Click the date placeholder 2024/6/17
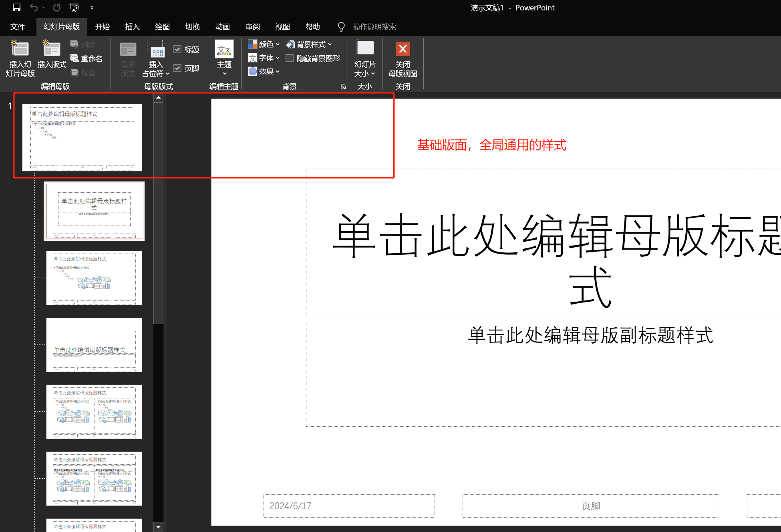This screenshot has width=781, height=532. pyautogui.click(x=349, y=506)
